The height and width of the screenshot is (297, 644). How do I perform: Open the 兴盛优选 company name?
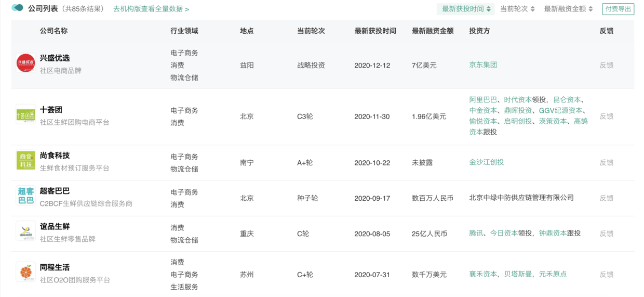click(55, 58)
